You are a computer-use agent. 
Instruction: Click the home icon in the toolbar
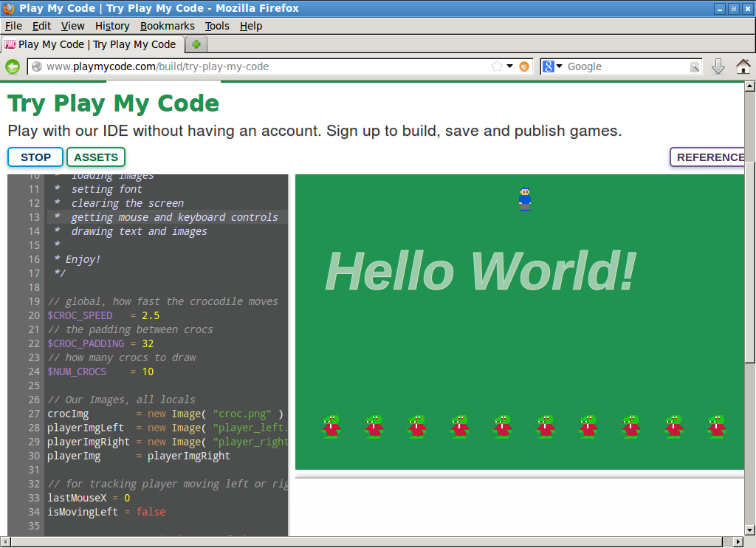(x=743, y=66)
